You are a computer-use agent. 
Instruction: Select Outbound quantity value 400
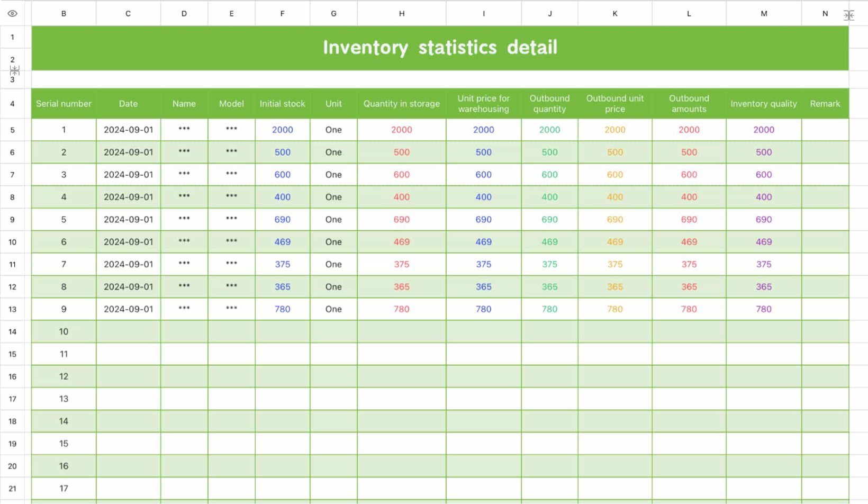549,197
